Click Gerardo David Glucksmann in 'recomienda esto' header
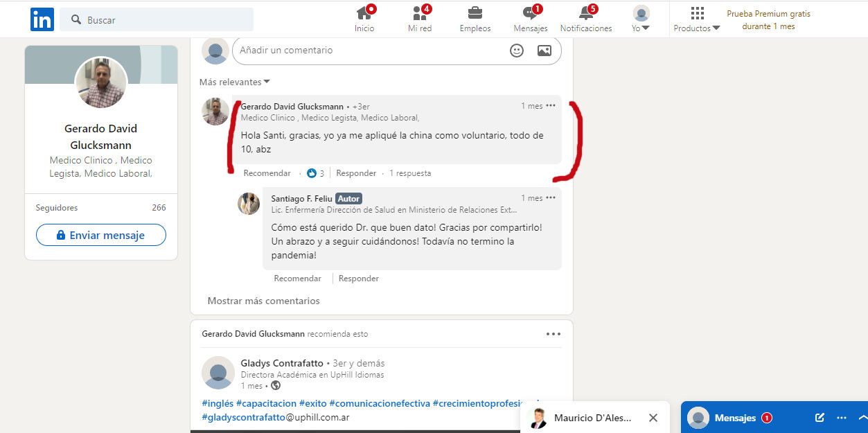Screen dimensions: 868x433 click(x=253, y=334)
